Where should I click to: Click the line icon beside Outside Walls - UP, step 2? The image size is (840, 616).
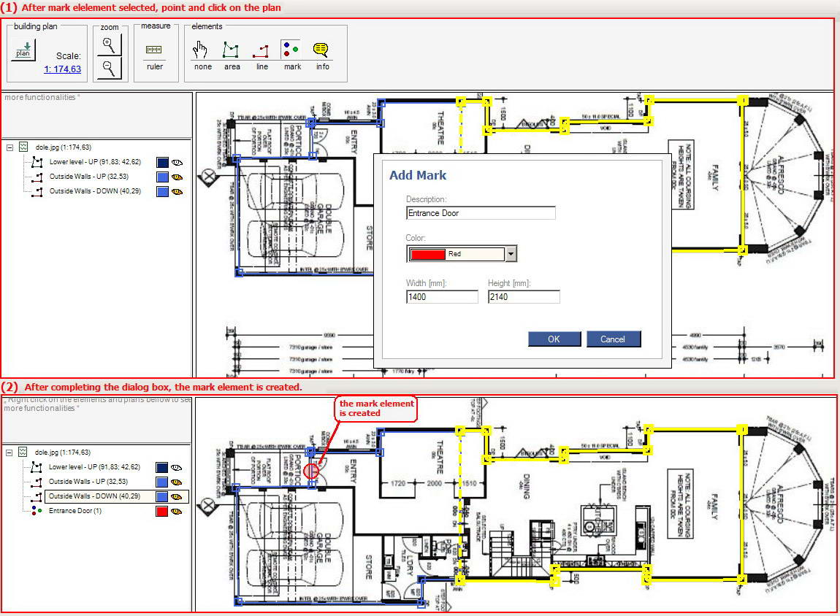point(37,482)
